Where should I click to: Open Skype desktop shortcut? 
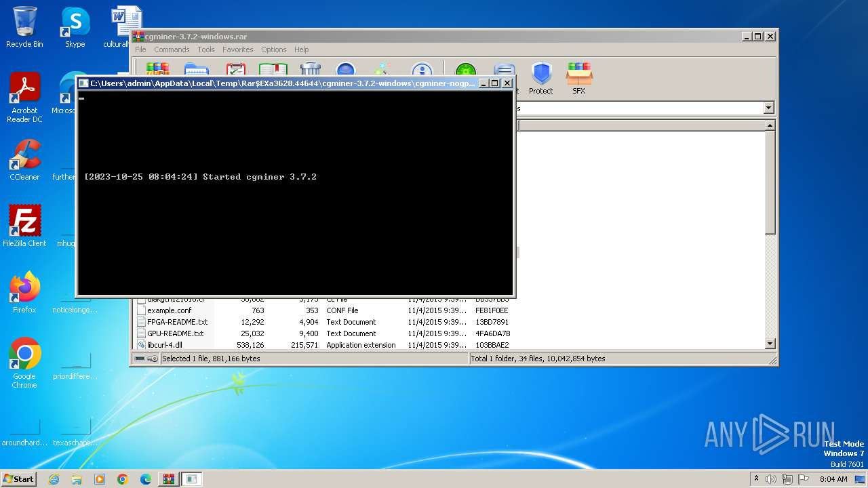(x=75, y=27)
